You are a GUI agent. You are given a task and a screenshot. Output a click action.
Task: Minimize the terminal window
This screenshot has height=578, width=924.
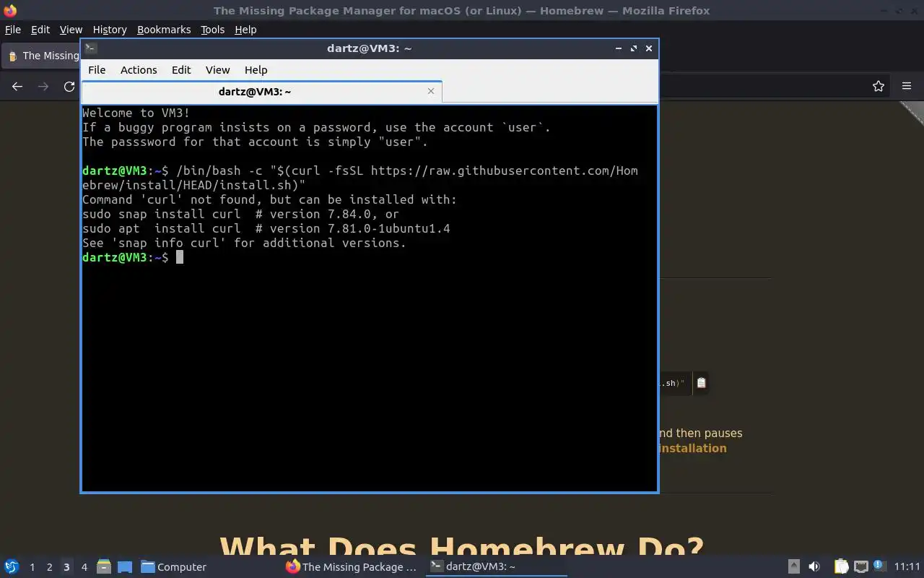click(619, 48)
